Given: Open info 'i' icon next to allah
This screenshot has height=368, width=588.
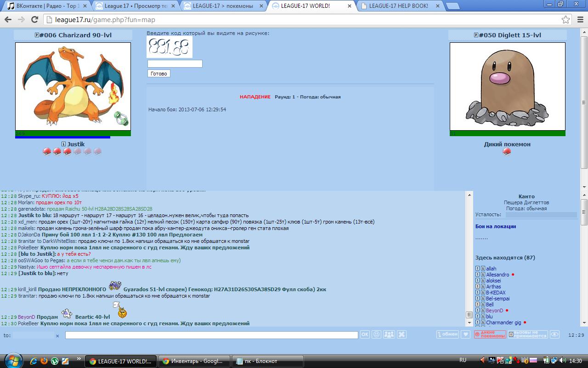Looking at the screenshot, I should coord(483,269).
